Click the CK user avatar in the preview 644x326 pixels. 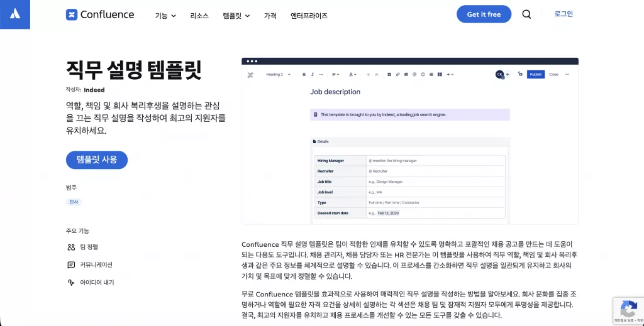tap(499, 74)
